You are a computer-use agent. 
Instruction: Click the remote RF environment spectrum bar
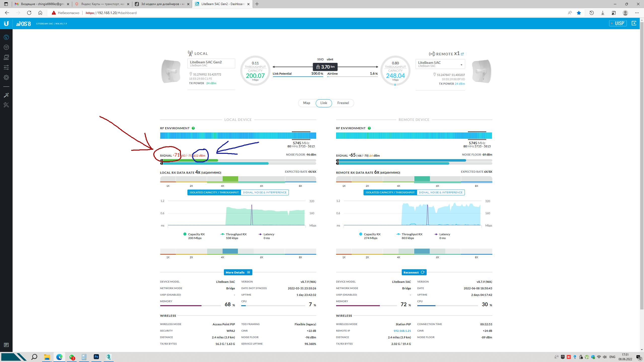[x=414, y=136]
